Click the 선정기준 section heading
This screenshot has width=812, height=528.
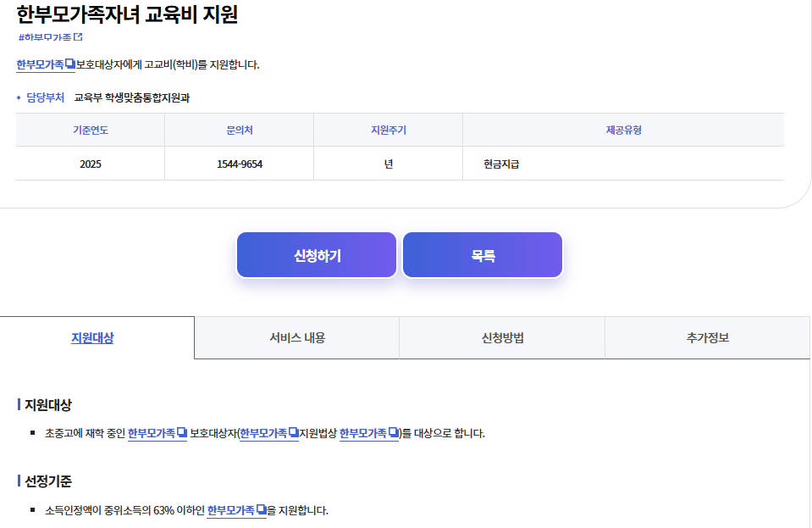(48, 481)
